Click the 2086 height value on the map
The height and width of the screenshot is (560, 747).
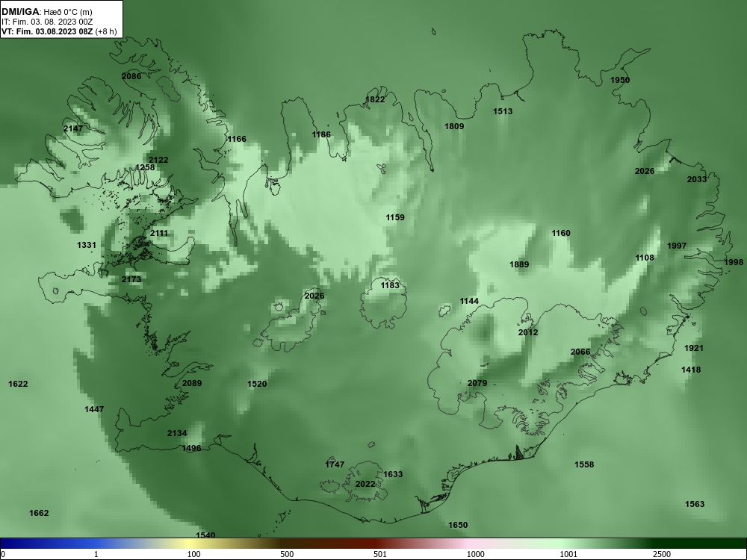coord(131,76)
